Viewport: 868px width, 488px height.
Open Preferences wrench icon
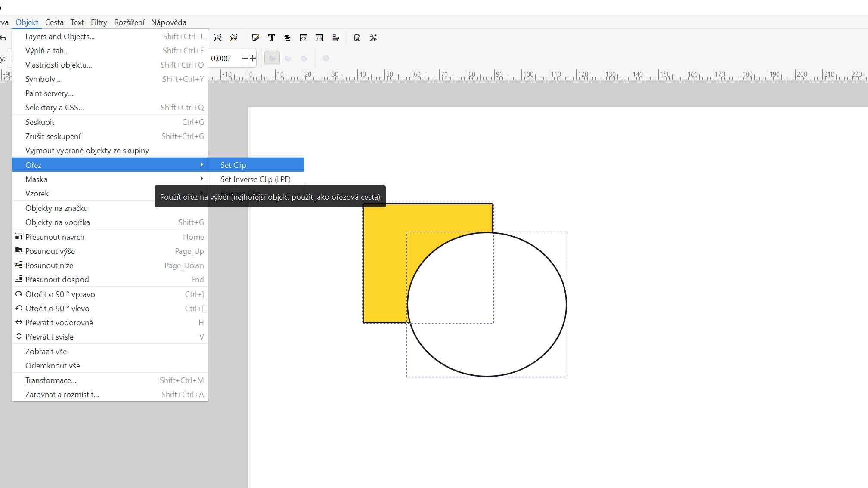tap(373, 38)
